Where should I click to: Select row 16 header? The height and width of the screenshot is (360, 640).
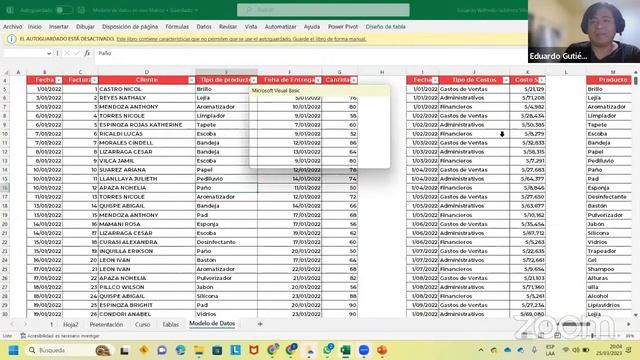[x=5, y=188]
